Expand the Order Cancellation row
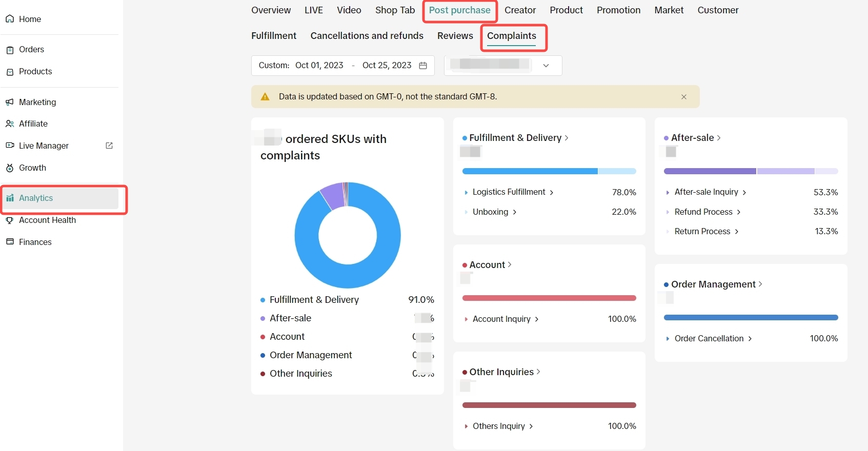This screenshot has height=451, width=868. [668, 339]
